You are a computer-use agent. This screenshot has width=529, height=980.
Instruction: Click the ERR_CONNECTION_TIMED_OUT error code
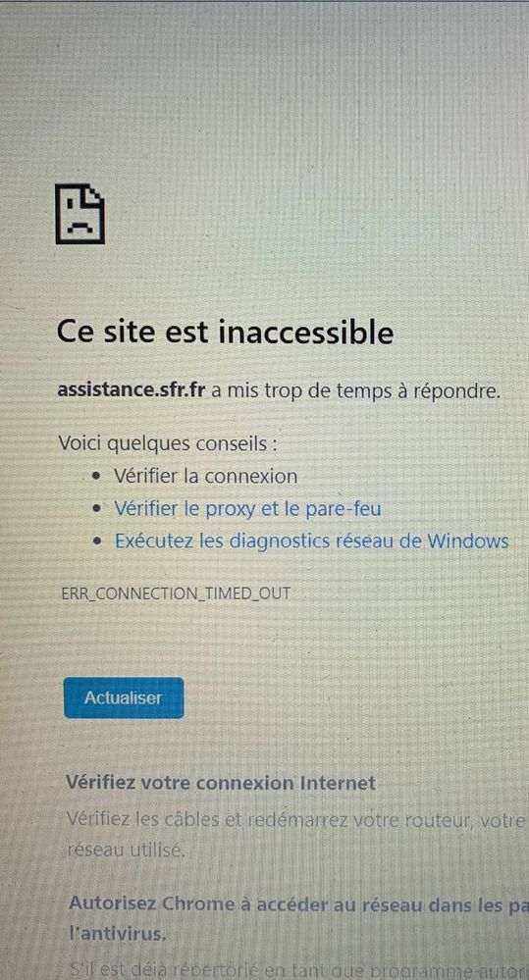(176, 593)
